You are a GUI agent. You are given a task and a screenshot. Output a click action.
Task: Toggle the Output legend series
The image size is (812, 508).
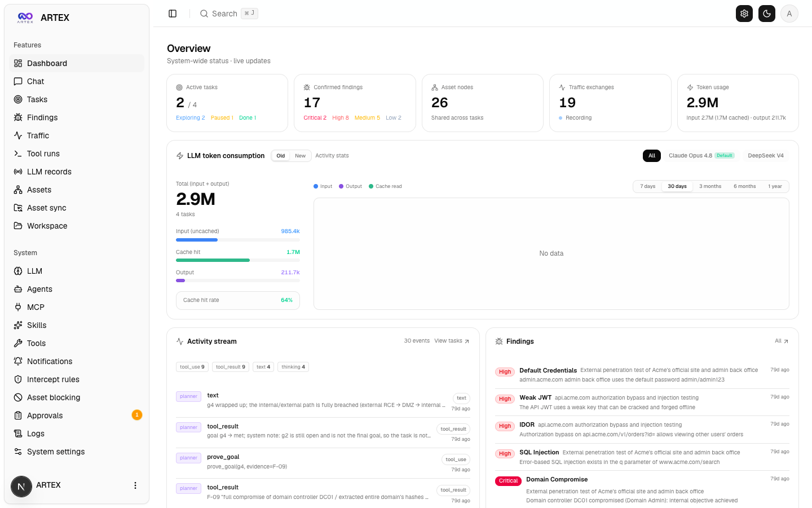[x=350, y=186]
